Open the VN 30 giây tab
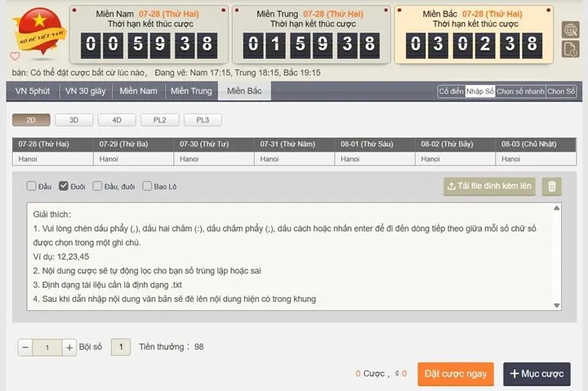 (x=85, y=91)
